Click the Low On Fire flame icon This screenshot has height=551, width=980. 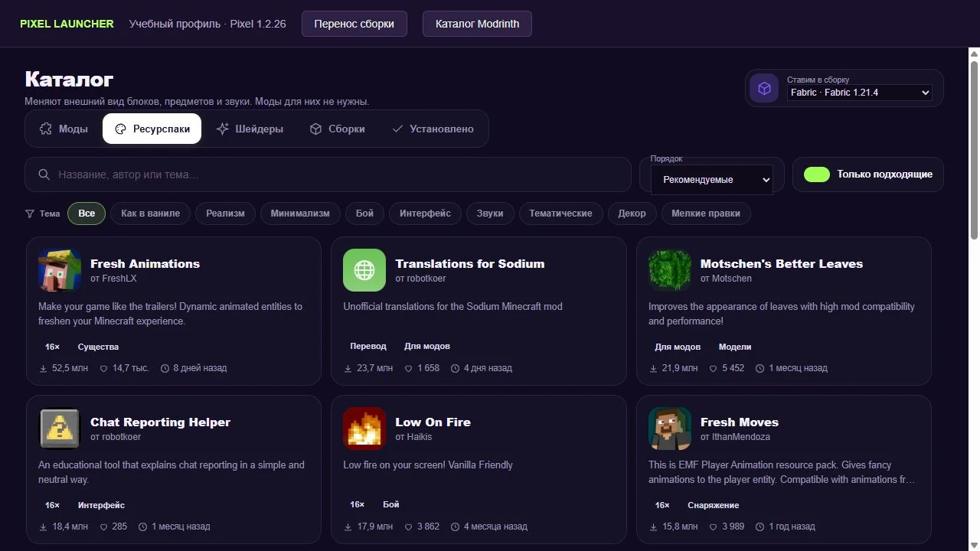point(364,429)
